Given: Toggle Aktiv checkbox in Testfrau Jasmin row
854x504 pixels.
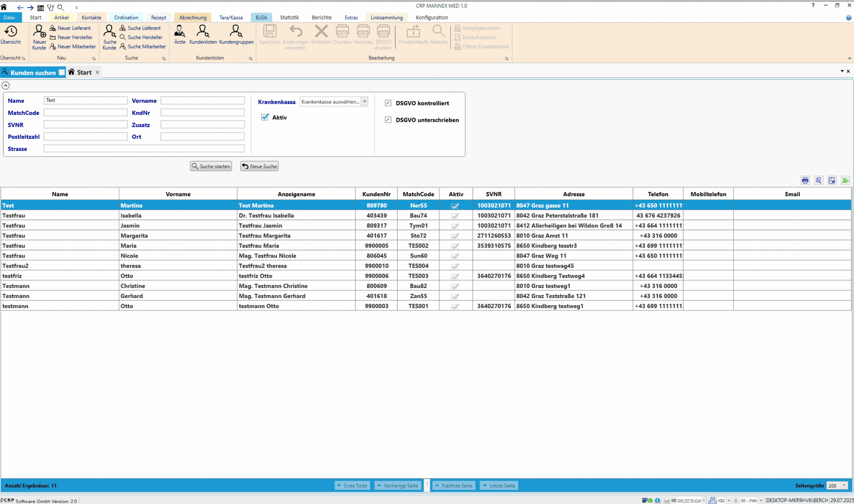Looking at the screenshot, I should [x=455, y=226].
